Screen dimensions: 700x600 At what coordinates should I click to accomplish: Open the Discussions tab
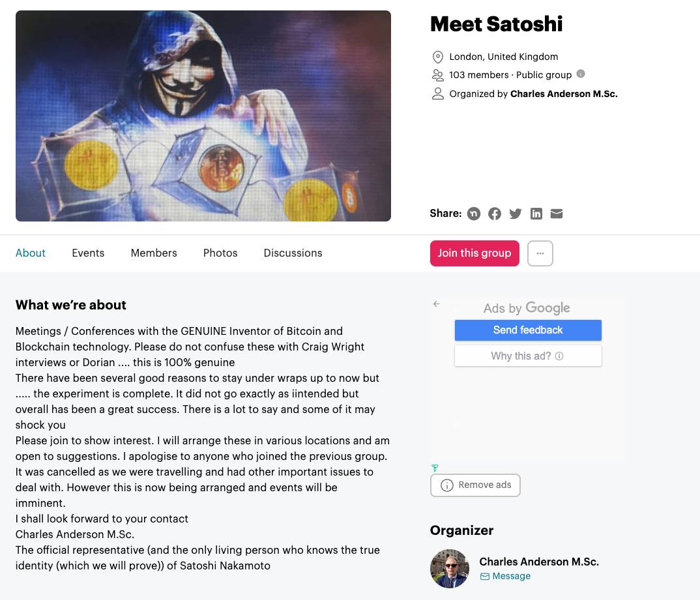click(293, 253)
